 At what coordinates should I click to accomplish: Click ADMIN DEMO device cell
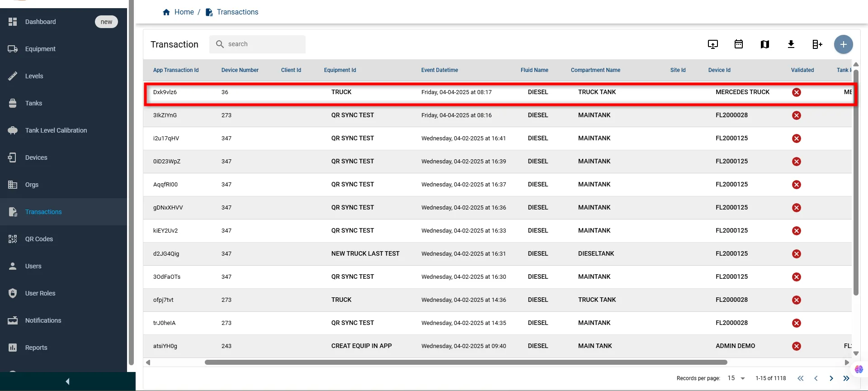point(735,346)
